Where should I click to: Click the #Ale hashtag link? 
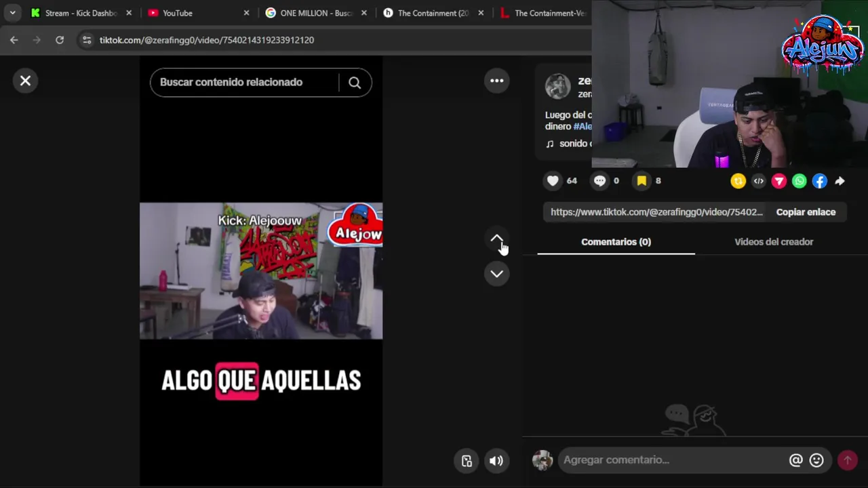(x=583, y=127)
